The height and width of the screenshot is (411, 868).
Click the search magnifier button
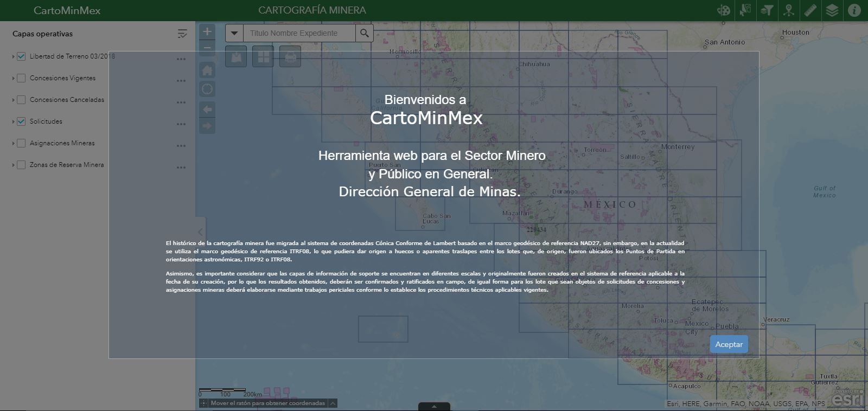coord(365,33)
